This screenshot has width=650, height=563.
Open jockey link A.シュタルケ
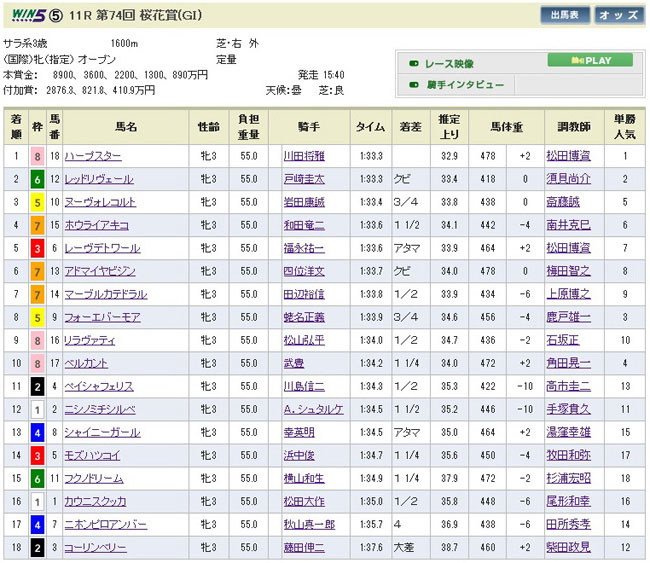311,409
